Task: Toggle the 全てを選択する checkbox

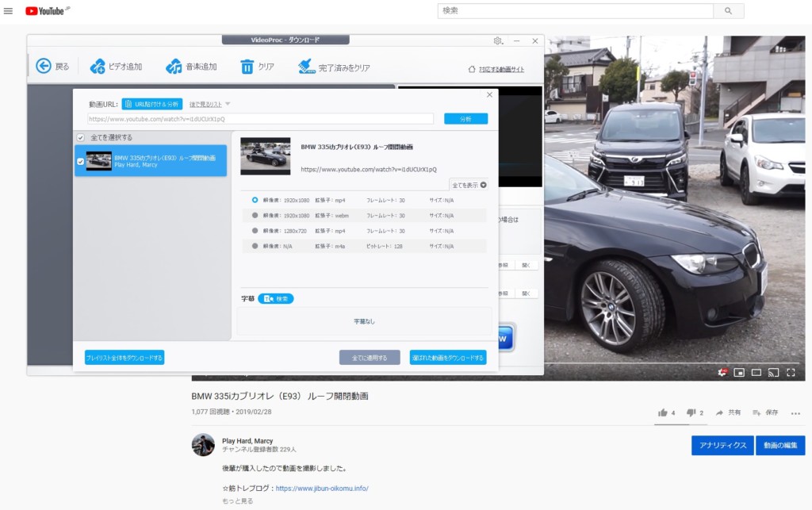Action: click(80, 138)
